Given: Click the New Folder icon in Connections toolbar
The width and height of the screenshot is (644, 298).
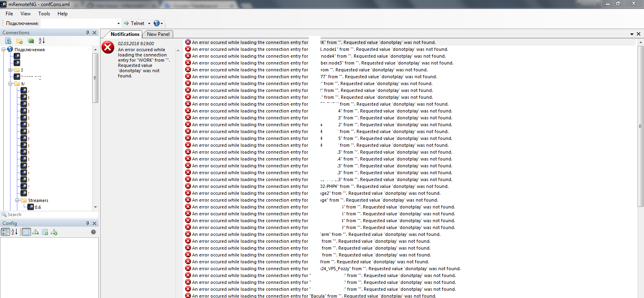Looking at the screenshot, I should tap(19, 41).
